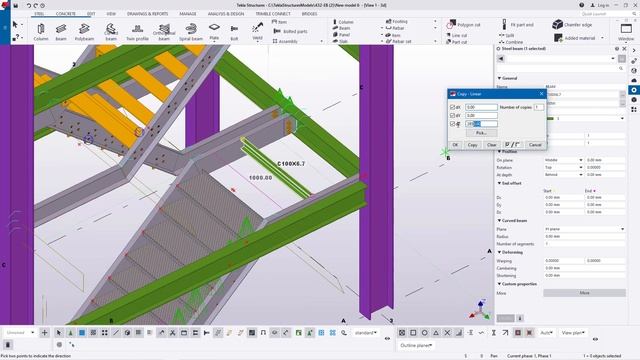Click Cancel in Copy - Linear dialog
The image size is (640, 360).
coord(535,145)
